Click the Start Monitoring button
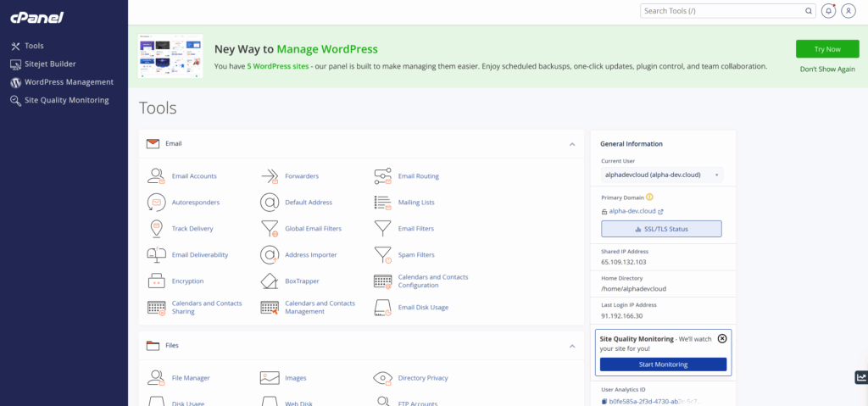The image size is (868, 406). click(663, 364)
